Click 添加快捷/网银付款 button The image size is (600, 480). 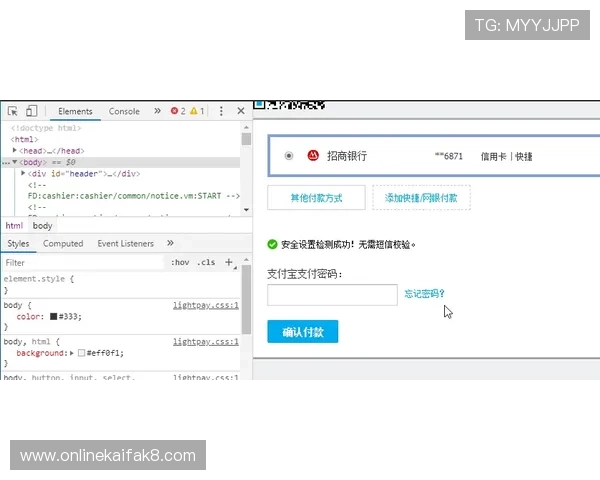tap(421, 198)
